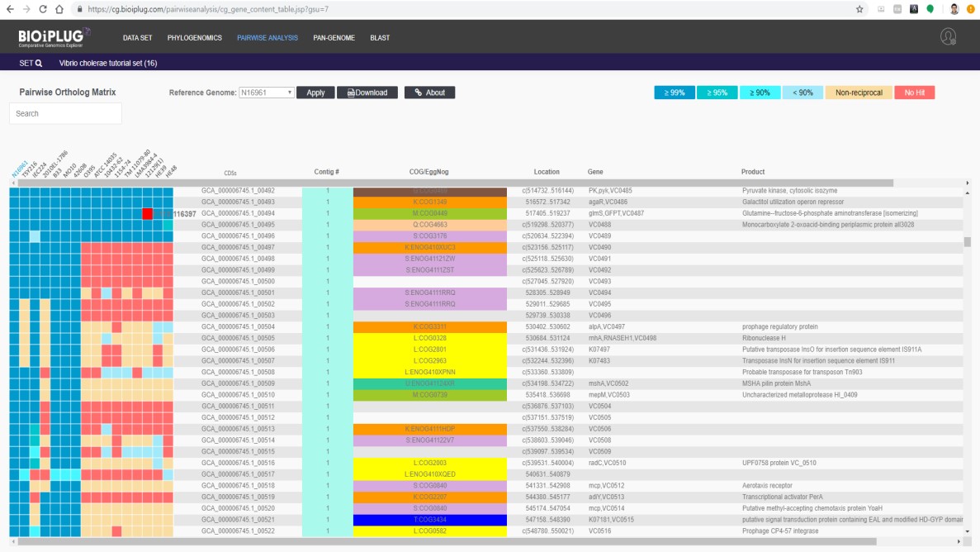Bookmark this page with the star icon

[859, 9]
